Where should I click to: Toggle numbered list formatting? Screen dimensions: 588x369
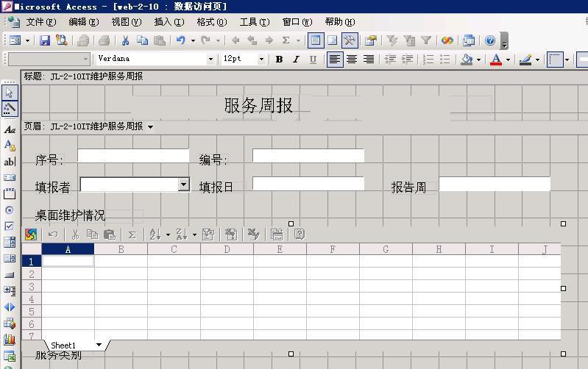click(428, 60)
